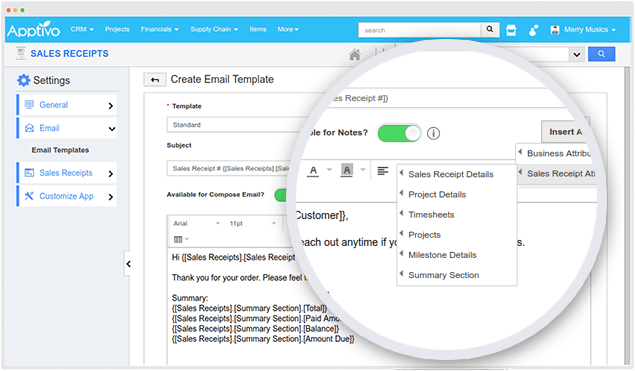This screenshot has width=635, height=371.
Task: Click the Email envelope icon
Action: tap(29, 128)
